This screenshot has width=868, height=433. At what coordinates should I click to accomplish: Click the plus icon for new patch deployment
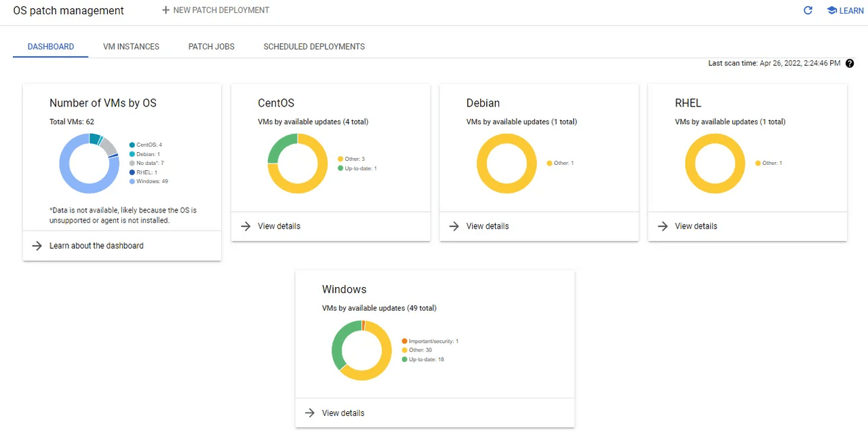coord(165,10)
